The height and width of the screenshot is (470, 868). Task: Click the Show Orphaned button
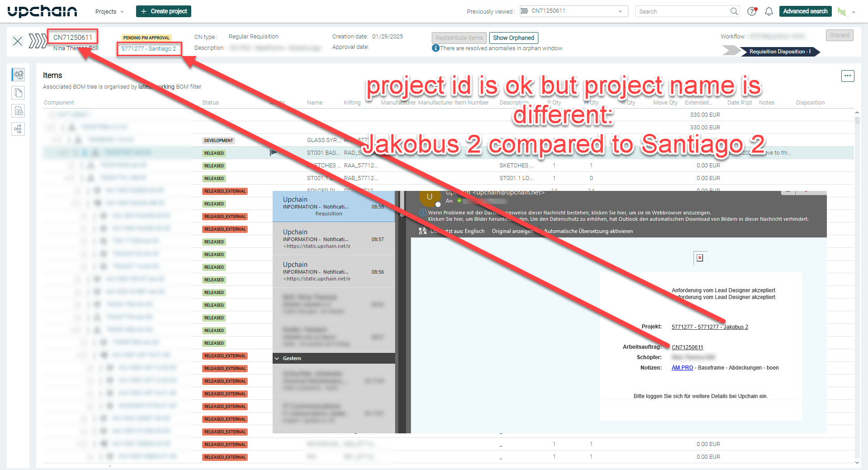[513, 38]
